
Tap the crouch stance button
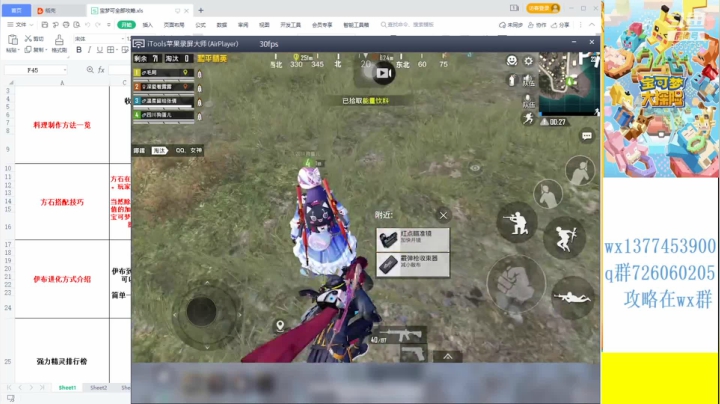point(517,223)
